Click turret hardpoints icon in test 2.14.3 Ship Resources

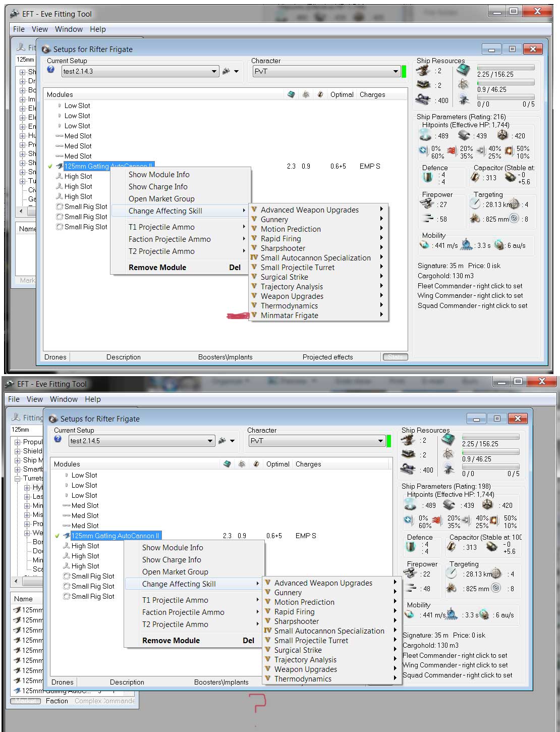[424, 71]
